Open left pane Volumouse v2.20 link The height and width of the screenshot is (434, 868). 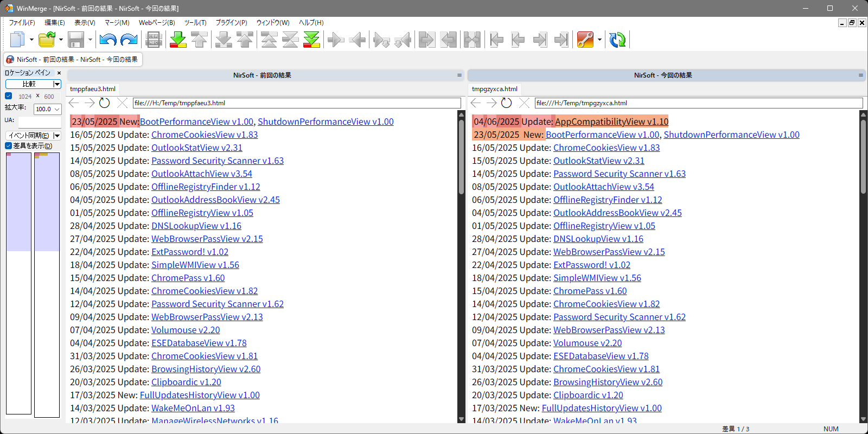pos(186,330)
